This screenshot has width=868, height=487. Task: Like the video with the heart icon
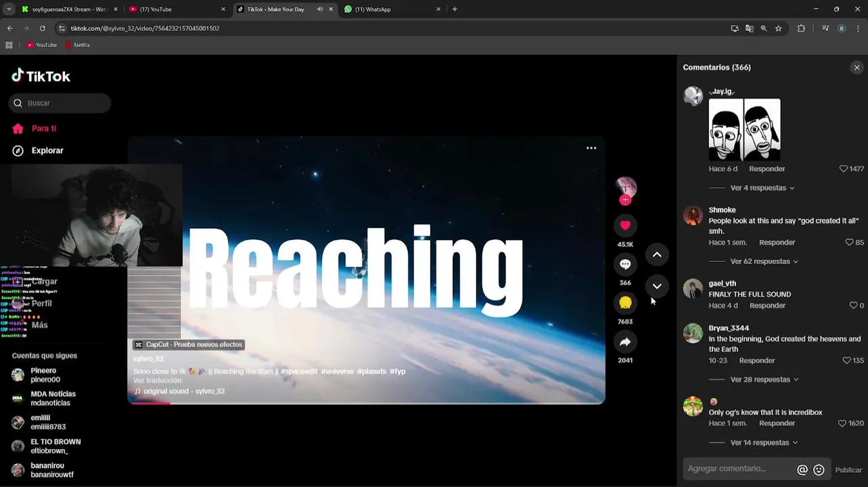click(x=625, y=225)
